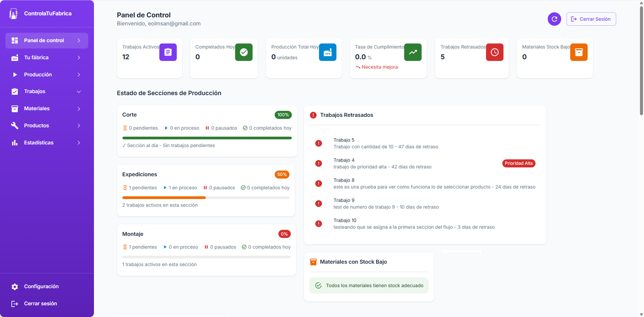Click the Expediciones progress bar

(x=206, y=197)
